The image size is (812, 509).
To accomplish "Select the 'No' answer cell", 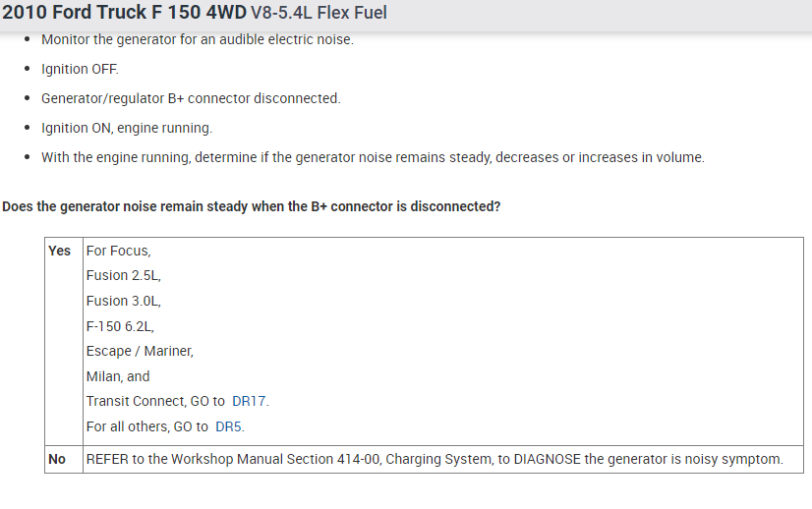I will [57, 459].
